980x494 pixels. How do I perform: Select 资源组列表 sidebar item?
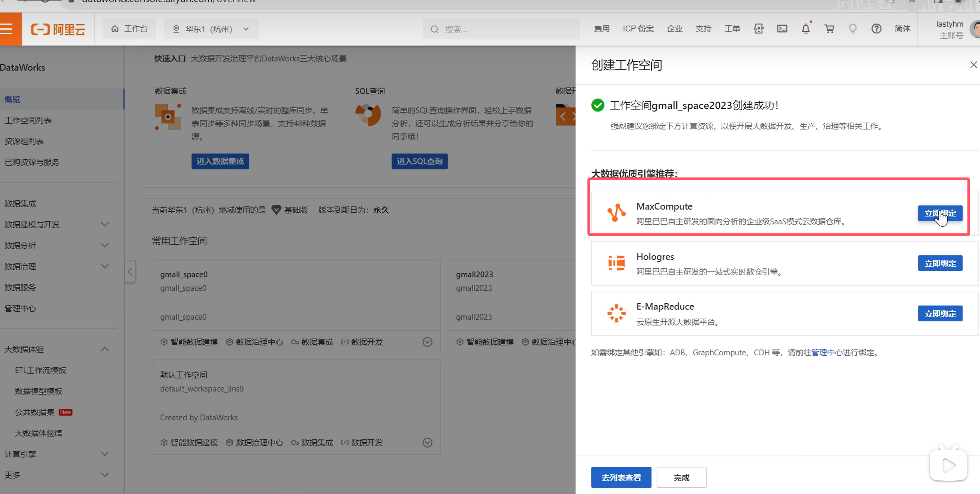24,141
